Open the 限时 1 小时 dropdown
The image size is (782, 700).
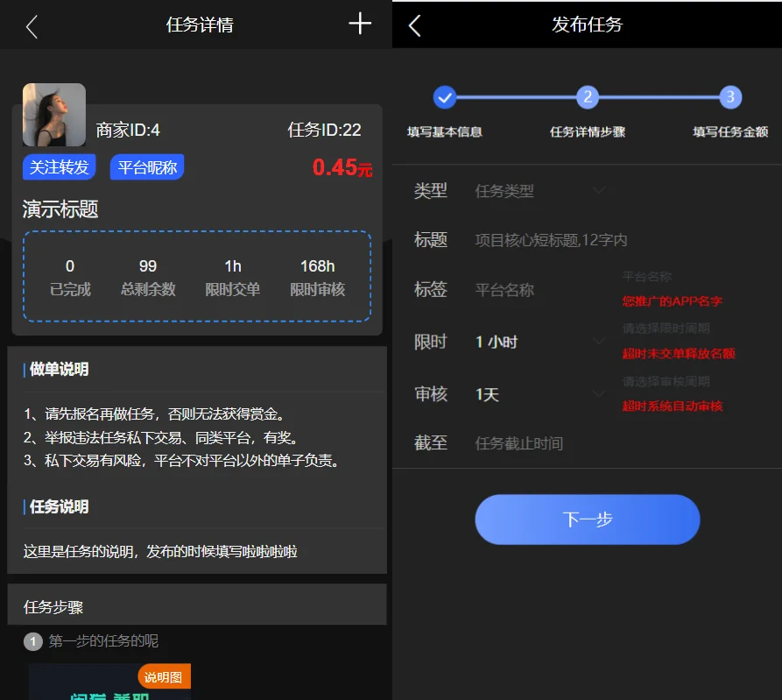point(539,342)
